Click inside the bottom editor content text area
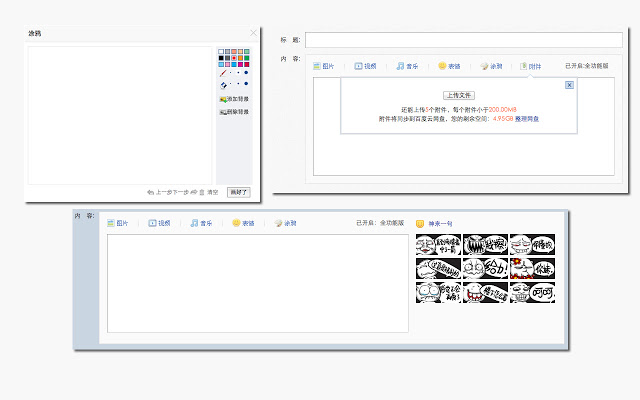This screenshot has height=400, width=640. 258,283
